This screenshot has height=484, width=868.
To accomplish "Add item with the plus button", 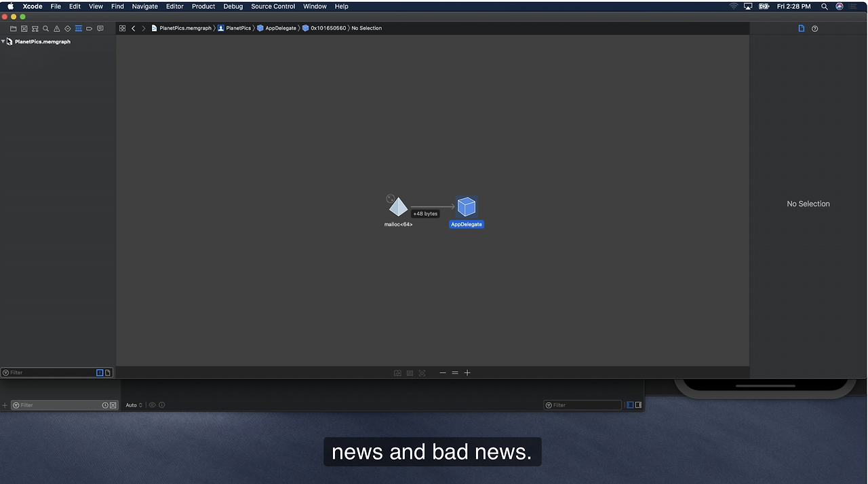I will point(5,405).
